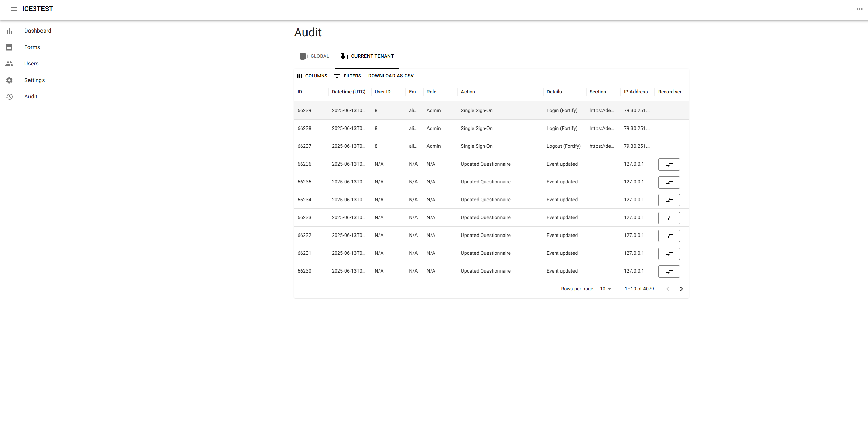This screenshot has height=422, width=868.
Task: Open record version compare for 66233
Action: pos(669,218)
